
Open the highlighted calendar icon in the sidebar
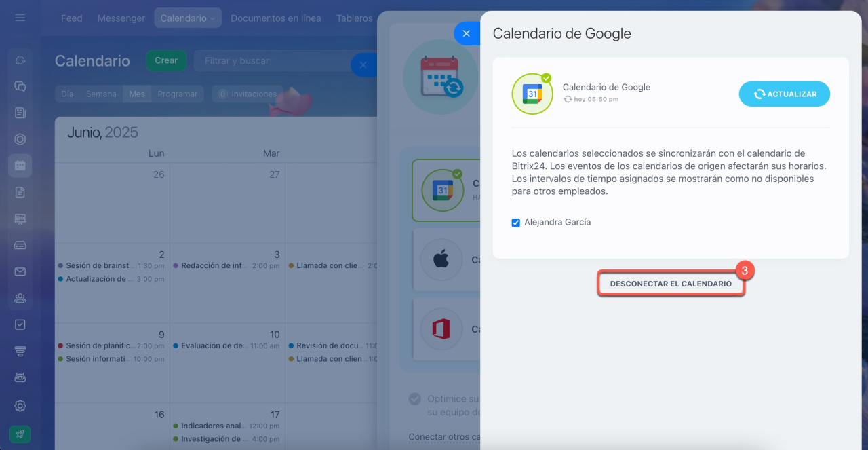pos(20,166)
